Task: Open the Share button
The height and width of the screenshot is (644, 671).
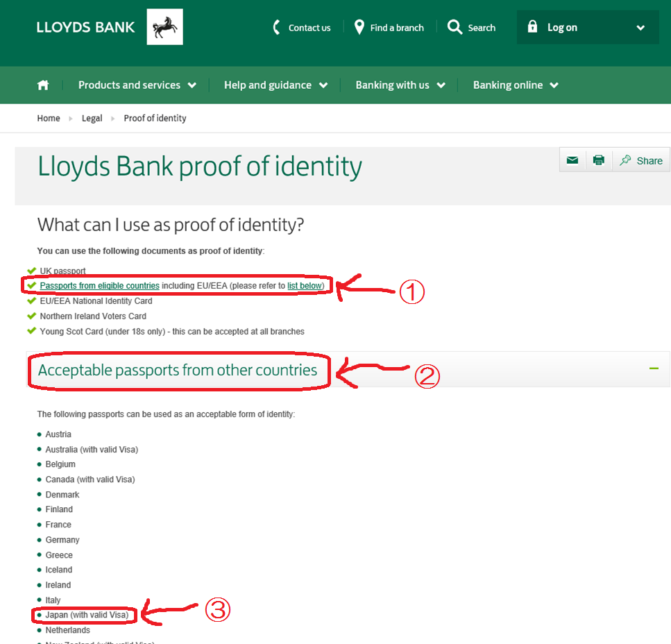Action: click(641, 160)
